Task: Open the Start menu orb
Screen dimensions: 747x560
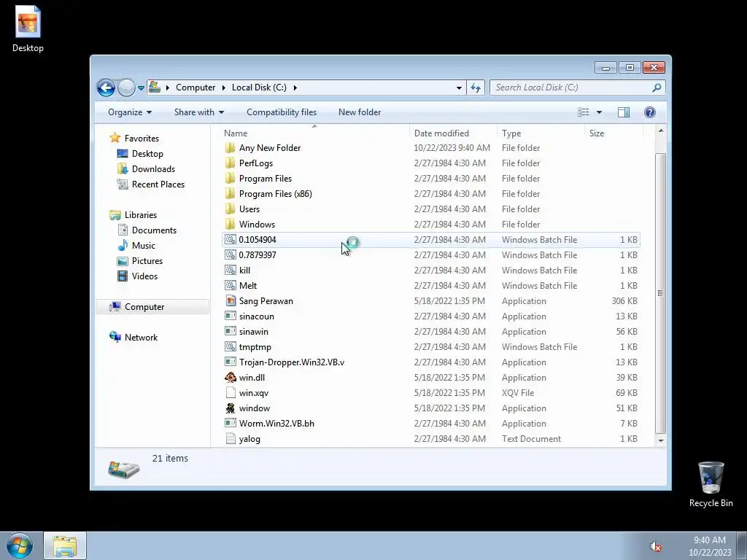Action: (x=20, y=545)
